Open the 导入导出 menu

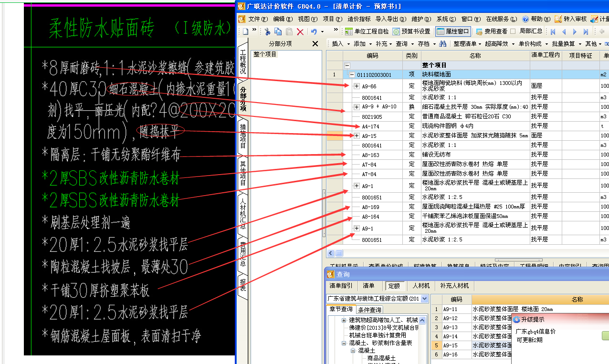coord(390,19)
